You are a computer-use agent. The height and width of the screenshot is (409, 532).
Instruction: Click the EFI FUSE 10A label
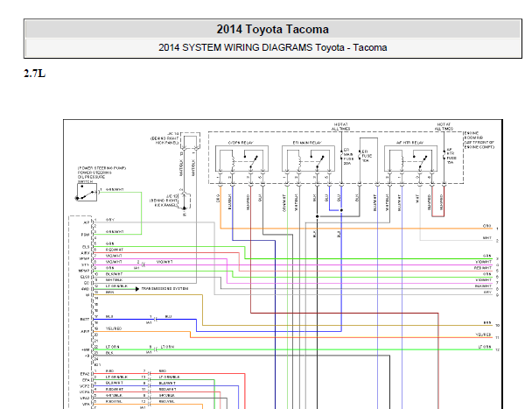point(367,156)
